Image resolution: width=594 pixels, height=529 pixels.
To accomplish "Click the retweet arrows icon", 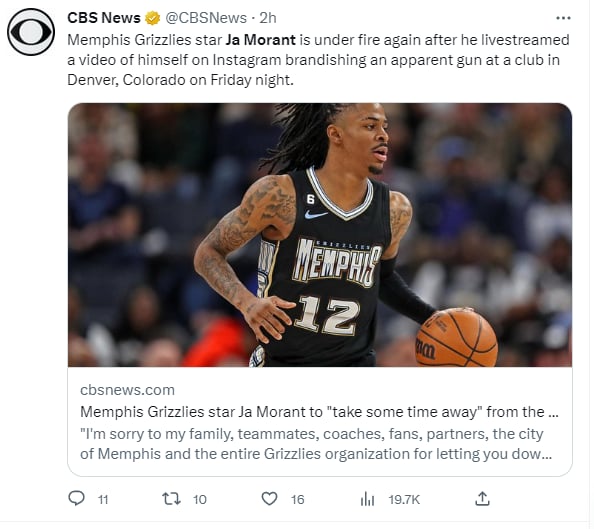I will click(x=172, y=499).
